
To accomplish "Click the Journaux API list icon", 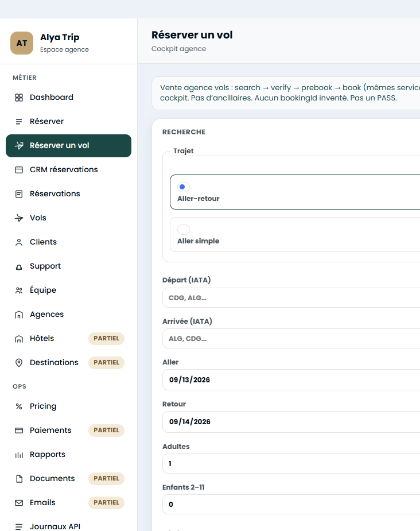I will point(19,526).
